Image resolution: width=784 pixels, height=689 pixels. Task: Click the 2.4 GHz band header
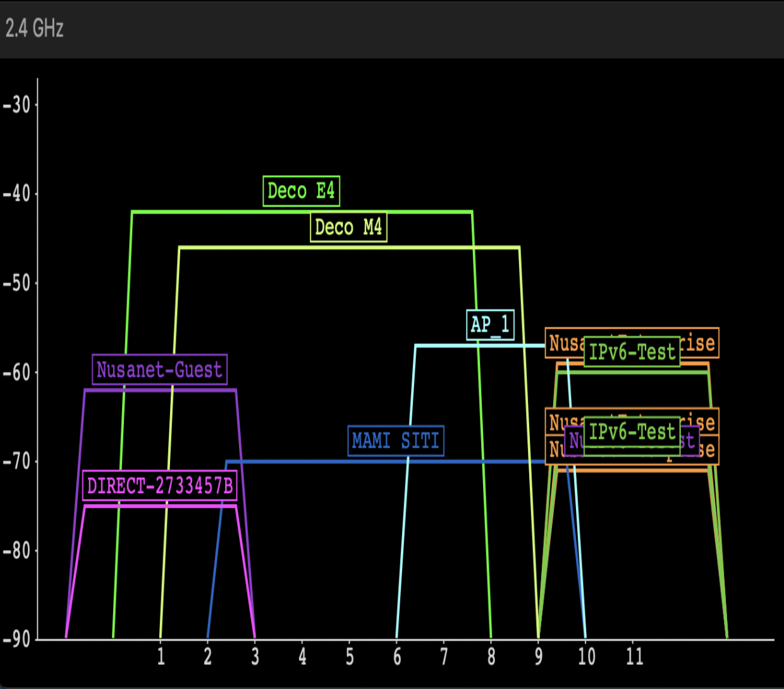pos(35,28)
